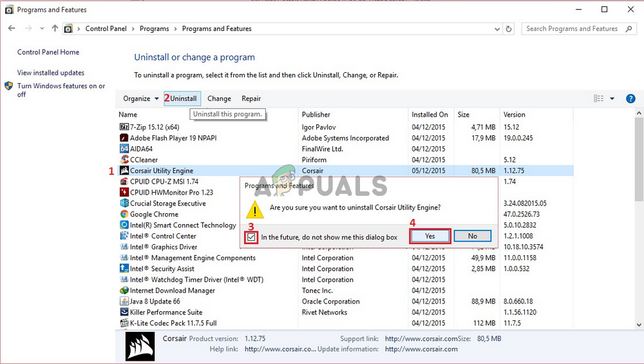This screenshot has width=644, height=364.
Task: Click the CPUID HWMonitor Pro icon
Action: coord(124,192)
